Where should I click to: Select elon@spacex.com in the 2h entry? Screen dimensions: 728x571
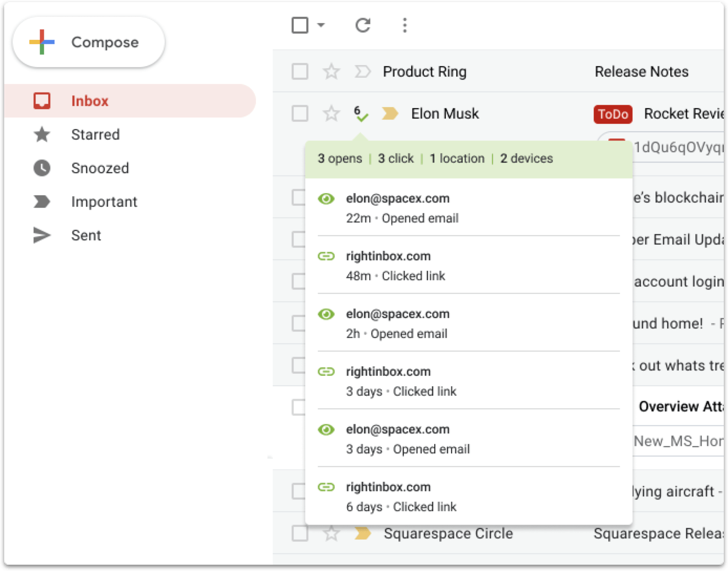tap(398, 314)
